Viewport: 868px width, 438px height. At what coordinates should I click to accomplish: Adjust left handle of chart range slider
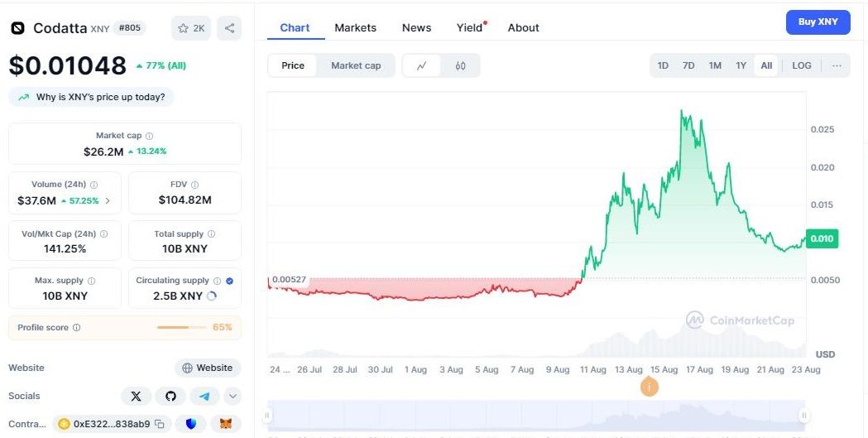(x=267, y=416)
